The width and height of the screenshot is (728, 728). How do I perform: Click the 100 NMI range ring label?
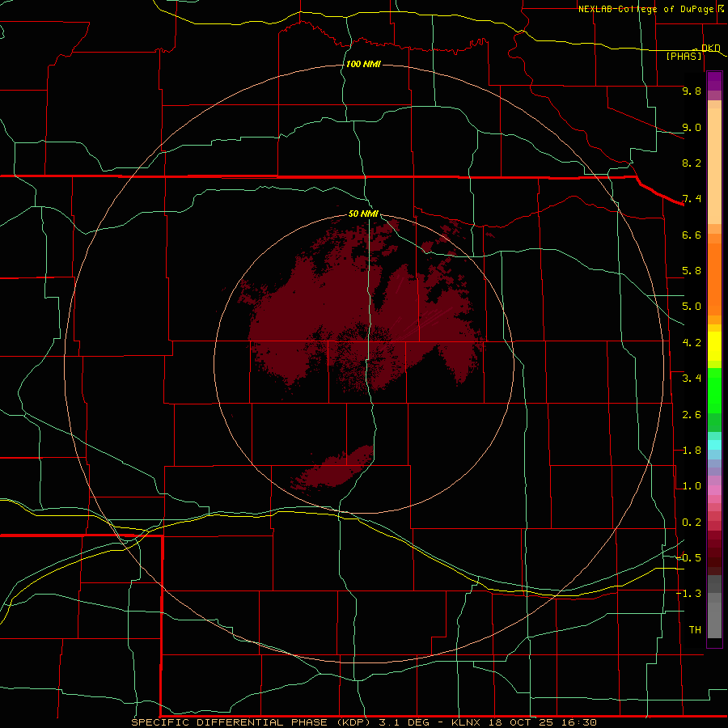click(363, 64)
